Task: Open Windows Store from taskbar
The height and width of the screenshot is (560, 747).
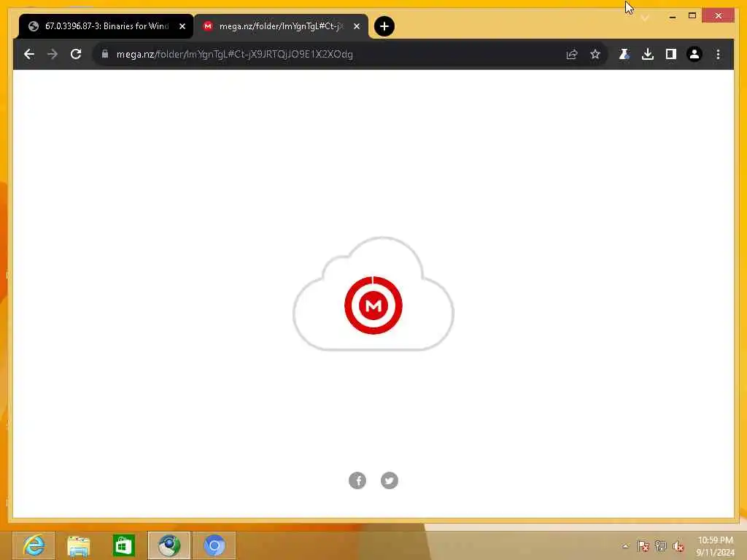Action: click(x=124, y=545)
